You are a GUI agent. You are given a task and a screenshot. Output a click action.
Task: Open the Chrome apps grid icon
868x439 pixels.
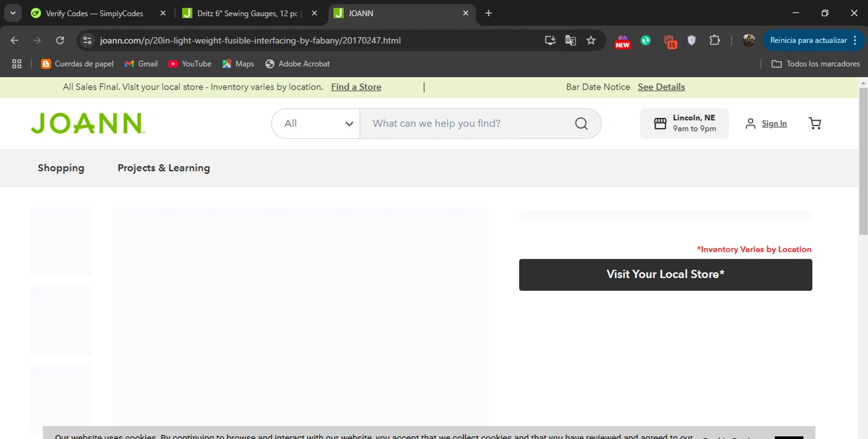coord(17,64)
